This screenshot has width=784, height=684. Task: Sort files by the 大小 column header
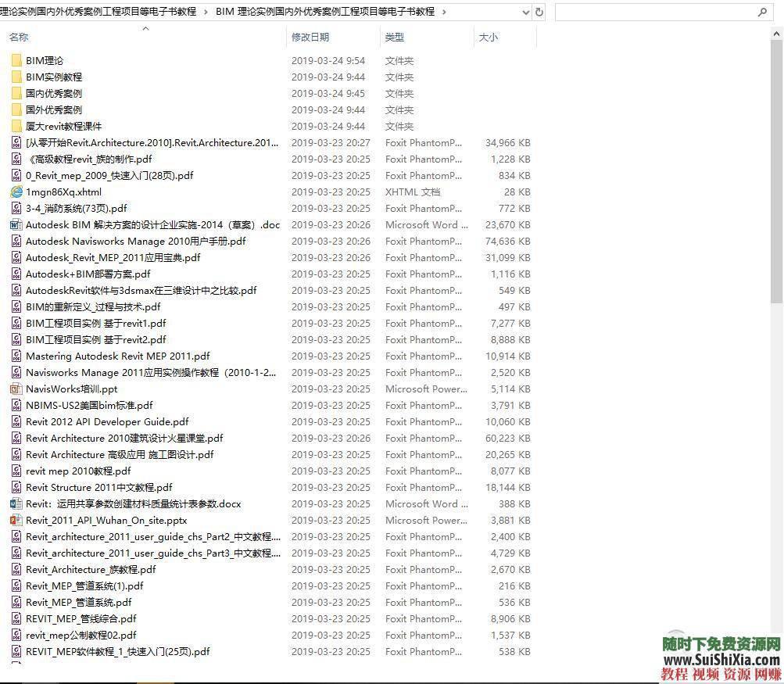489,37
